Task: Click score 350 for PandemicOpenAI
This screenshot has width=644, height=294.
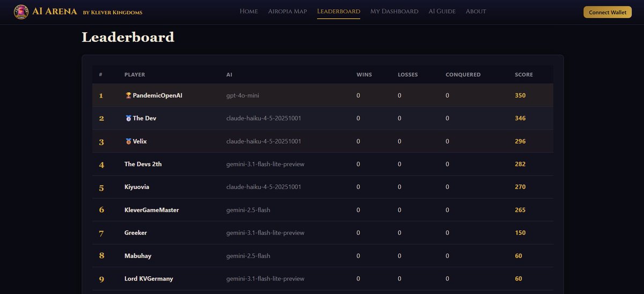Action: 520,96
